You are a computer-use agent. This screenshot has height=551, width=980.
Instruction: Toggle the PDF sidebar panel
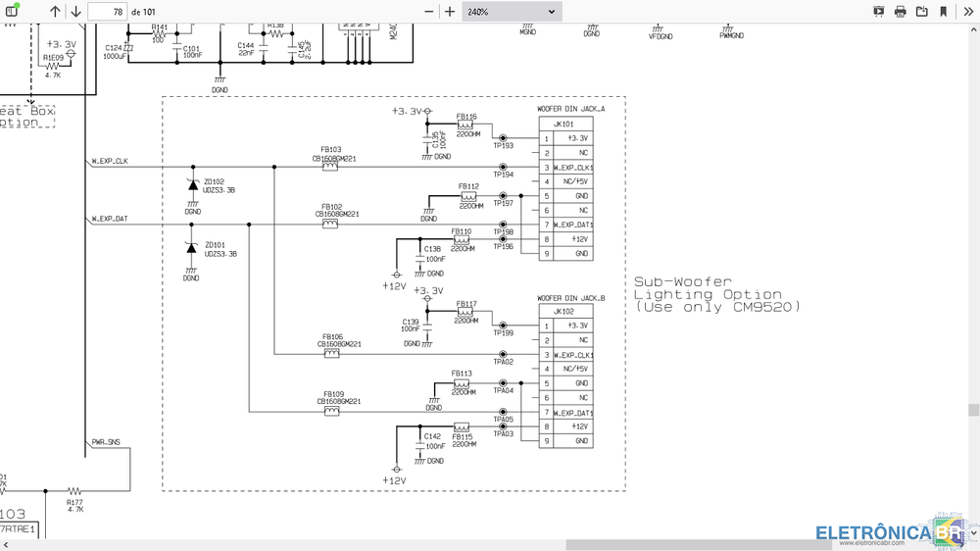pyautogui.click(x=11, y=11)
